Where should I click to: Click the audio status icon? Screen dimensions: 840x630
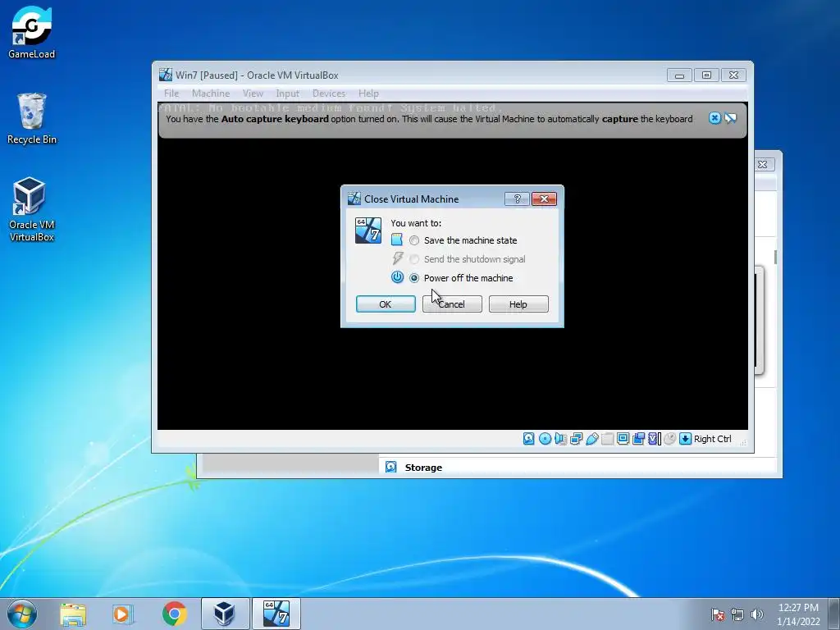(x=560, y=439)
